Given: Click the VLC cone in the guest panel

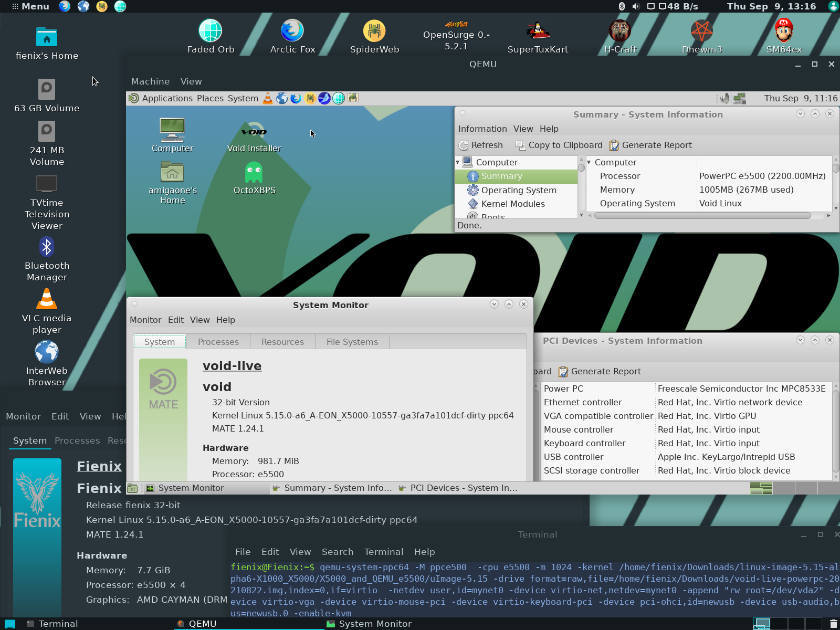Looking at the screenshot, I should point(268,98).
